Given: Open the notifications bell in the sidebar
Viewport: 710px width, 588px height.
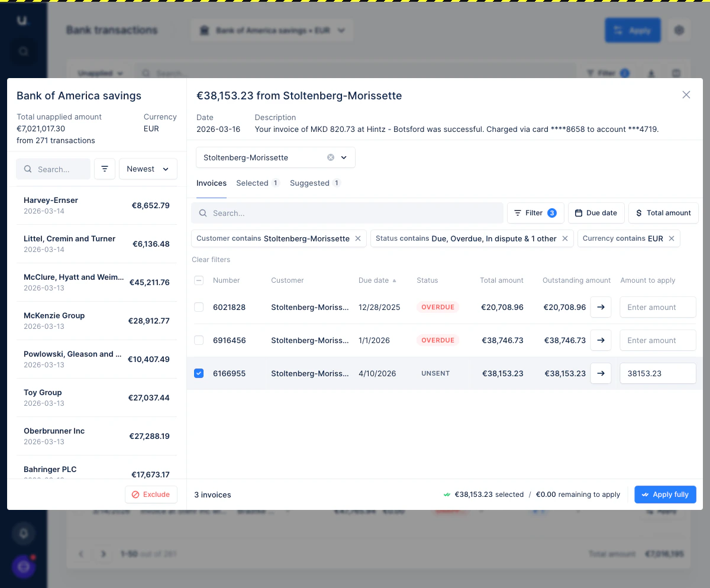Looking at the screenshot, I should point(23,534).
